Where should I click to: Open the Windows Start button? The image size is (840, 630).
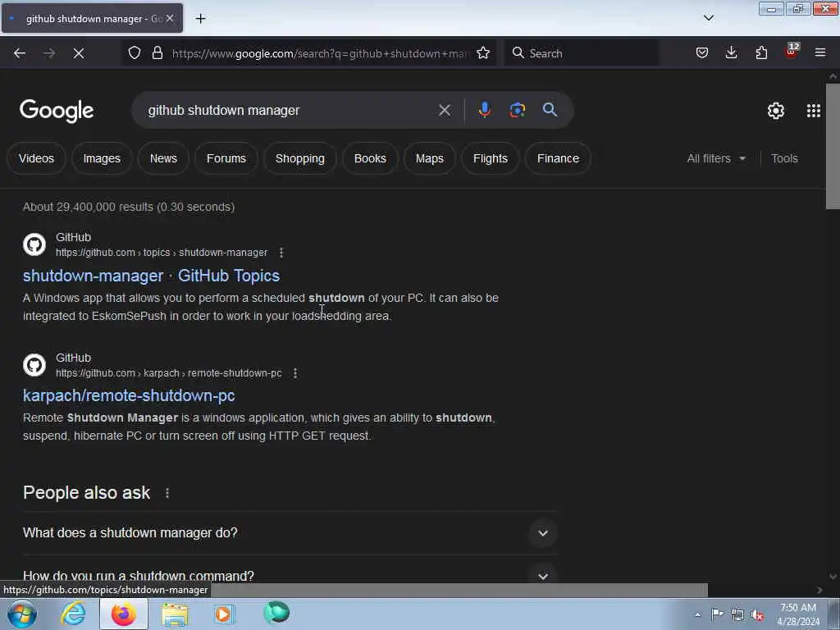point(22,614)
